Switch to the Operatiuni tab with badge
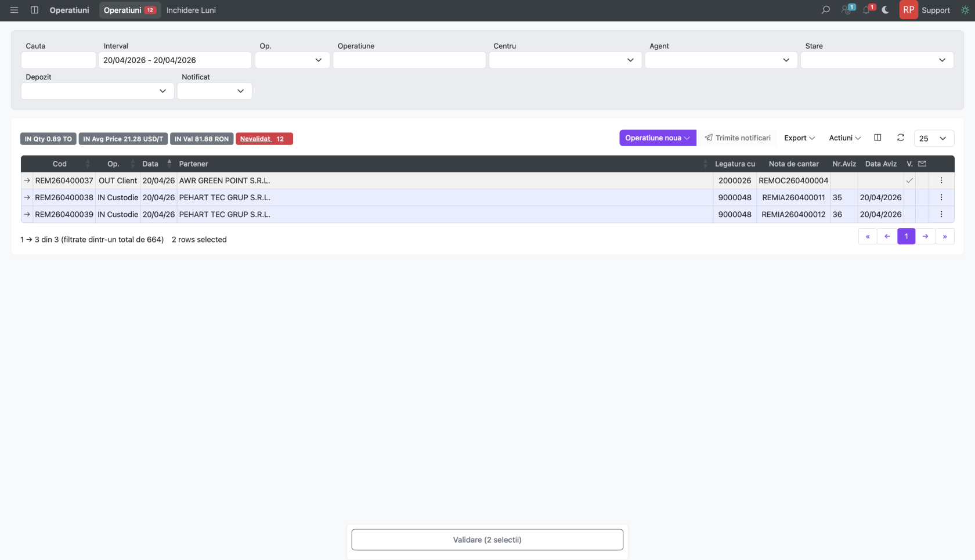The image size is (975, 560). coord(129,10)
